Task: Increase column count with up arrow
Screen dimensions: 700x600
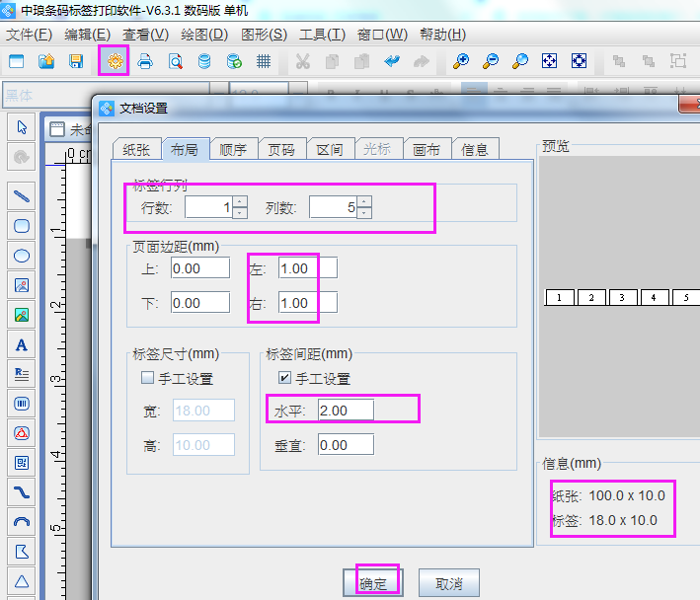Action: [x=364, y=202]
